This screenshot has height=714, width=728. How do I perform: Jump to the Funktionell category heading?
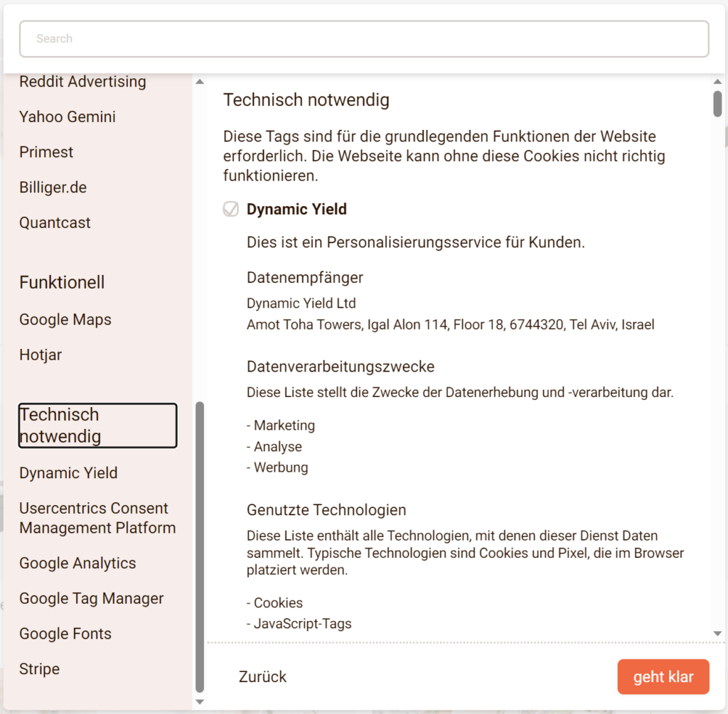(62, 283)
